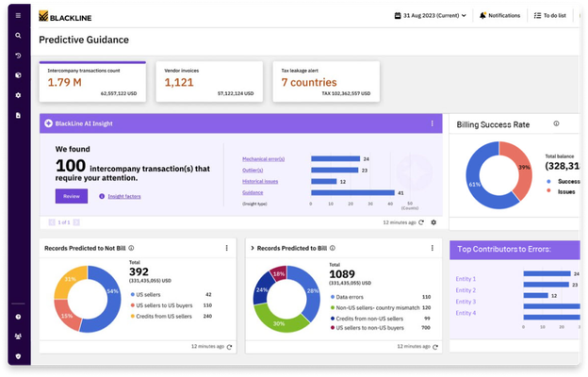Click the 30% green segment of Bill donut
The height and width of the screenshot is (377, 588).
point(278,321)
